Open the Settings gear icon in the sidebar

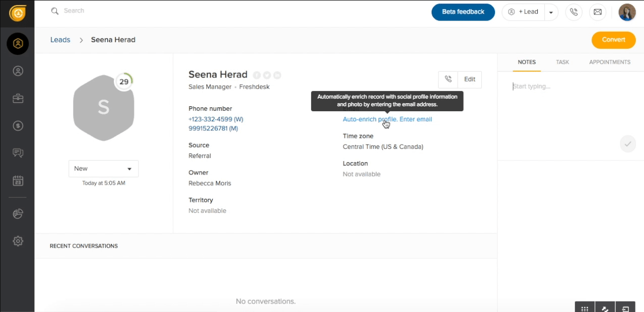[18, 241]
